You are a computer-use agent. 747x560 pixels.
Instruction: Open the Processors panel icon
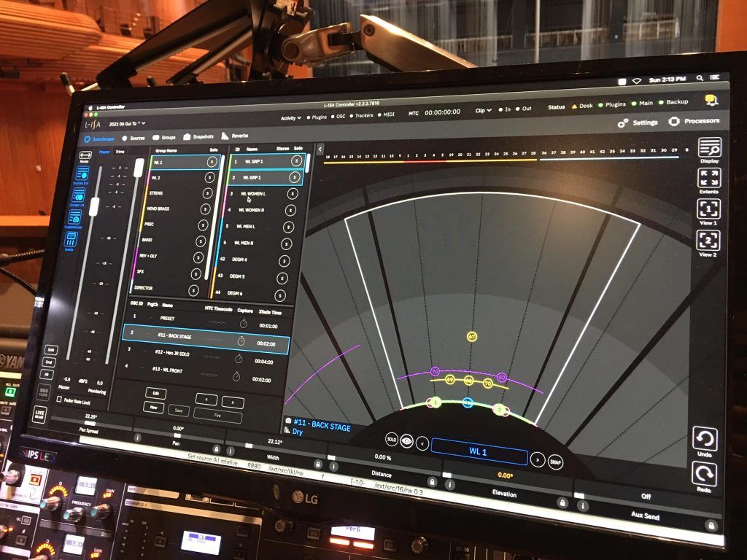tap(673, 122)
